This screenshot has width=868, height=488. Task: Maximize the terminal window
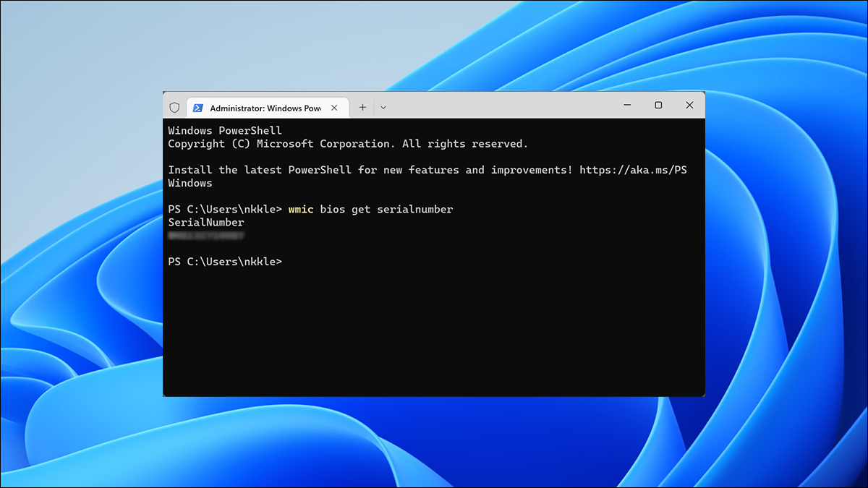click(658, 106)
